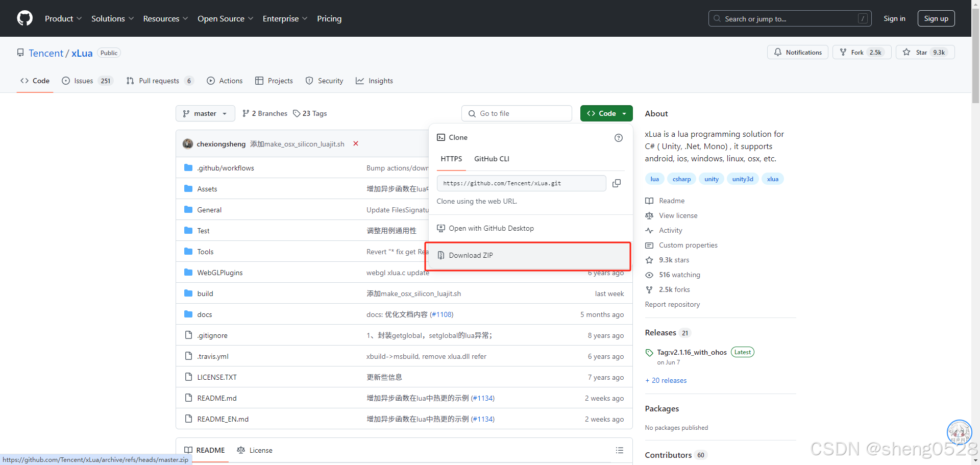
Task: Open the 2 Branches link
Action: 265,113
